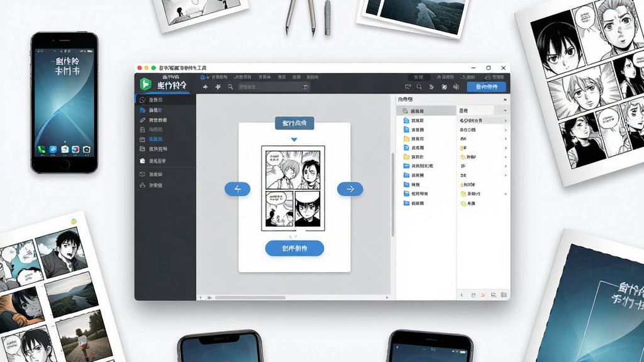
Task: Close the right-hand file panel with its X
Action: point(505,100)
